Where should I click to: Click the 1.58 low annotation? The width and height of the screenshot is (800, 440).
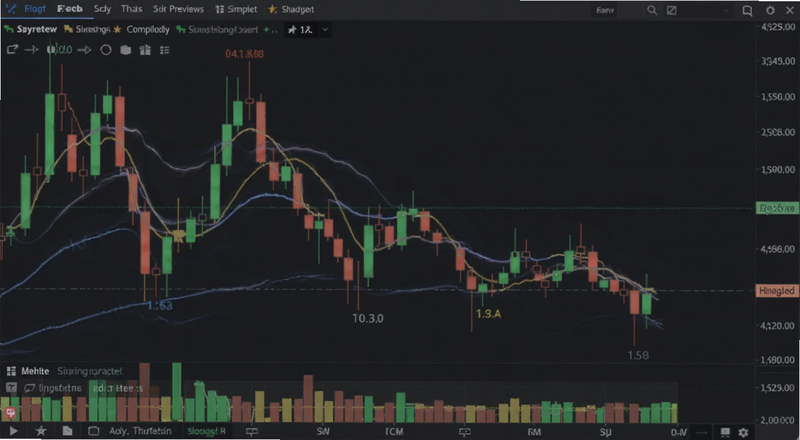(638, 355)
